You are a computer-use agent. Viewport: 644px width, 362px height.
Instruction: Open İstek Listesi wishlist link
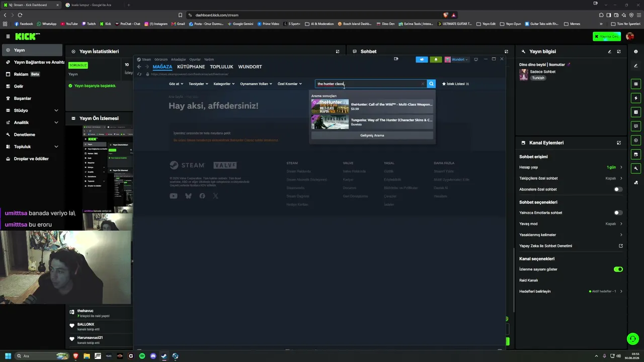(x=455, y=84)
